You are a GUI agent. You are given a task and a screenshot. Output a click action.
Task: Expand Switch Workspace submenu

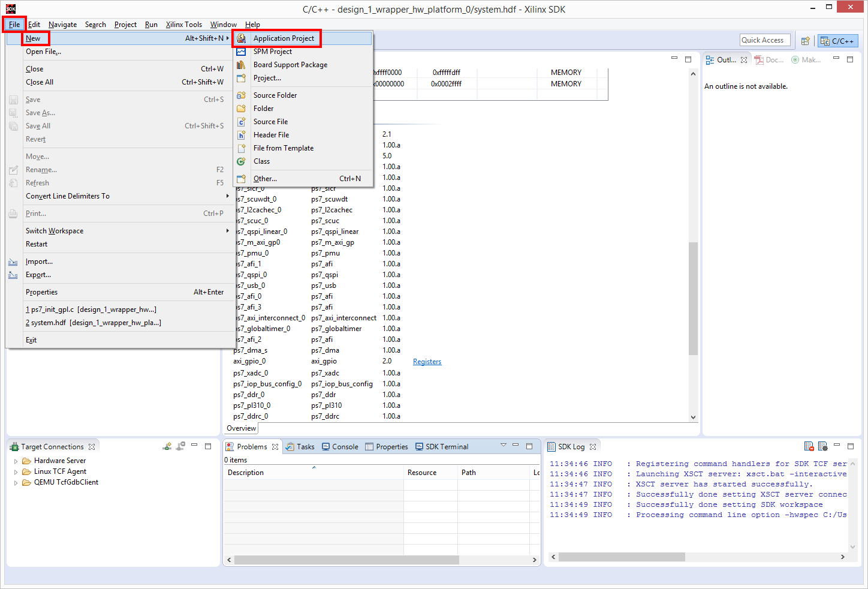pyautogui.click(x=227, y=231)
